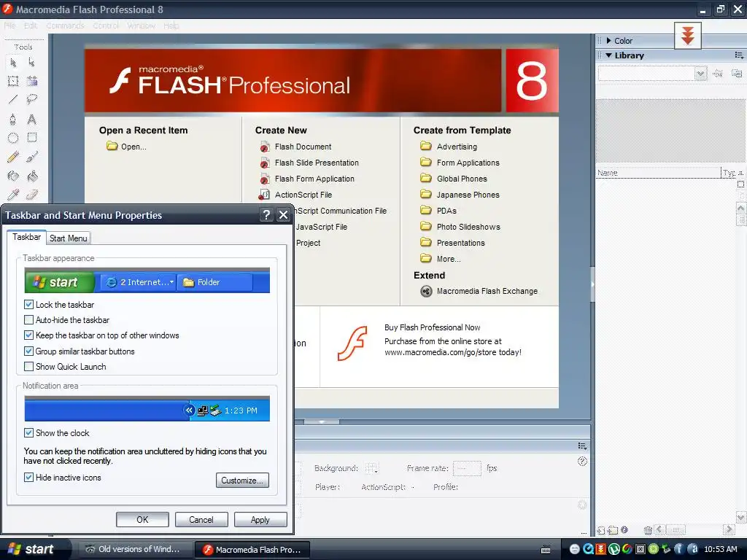Viewport: 747px width, 560px height.
Task: Click the New Symbol icon in Library footer
Action: pyautogui.click(x=601, y=530)
